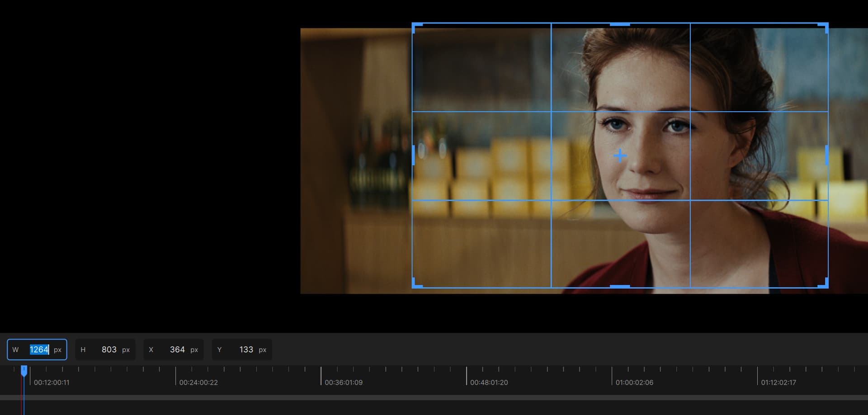This screenshot has height=415, width=868.
Task: Jump to timecode 00:24:00:22 on the ruler
Action: [198, 382]
